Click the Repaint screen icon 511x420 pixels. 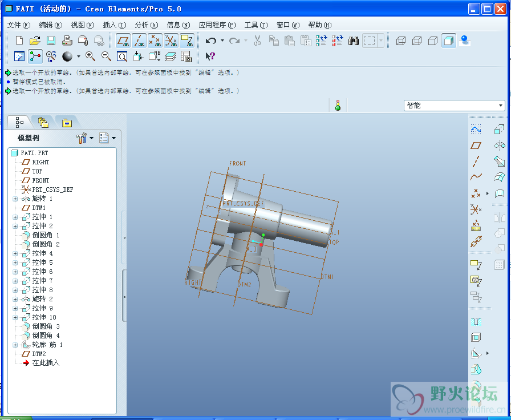tap(19, 56)
